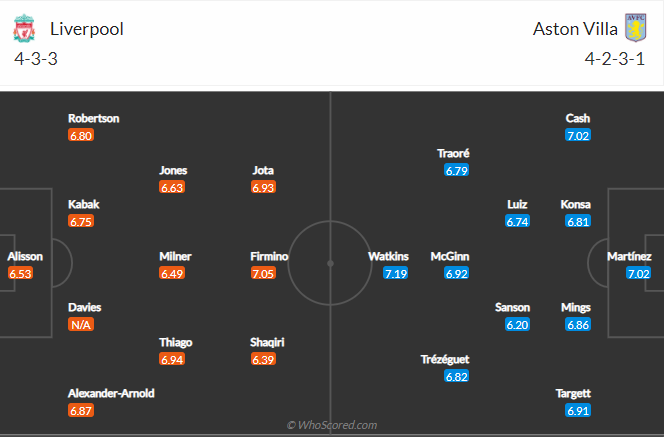Screen dimensions: 666x437
Task: Select Firmino's 7.05 rating badge
Action: click(263, 273)
